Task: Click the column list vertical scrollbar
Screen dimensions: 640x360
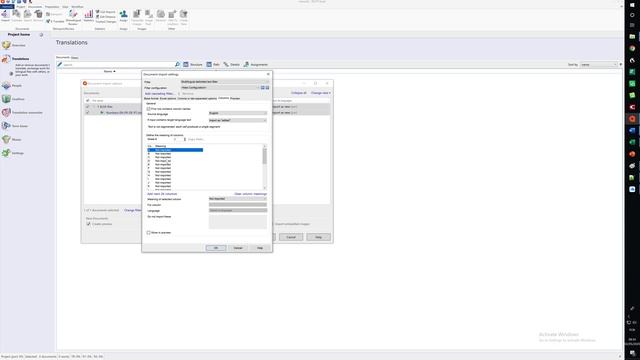Action: (x=265, y=167)
